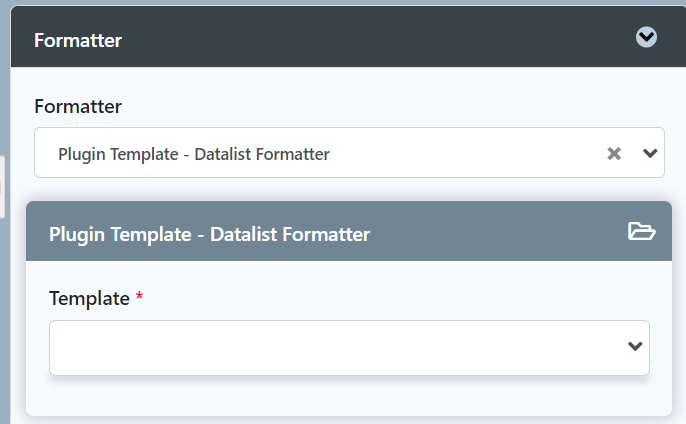Collapse the Formatter section with circled chevron
686x424 pixels.
pyautogui.click(x=647, y=37)
